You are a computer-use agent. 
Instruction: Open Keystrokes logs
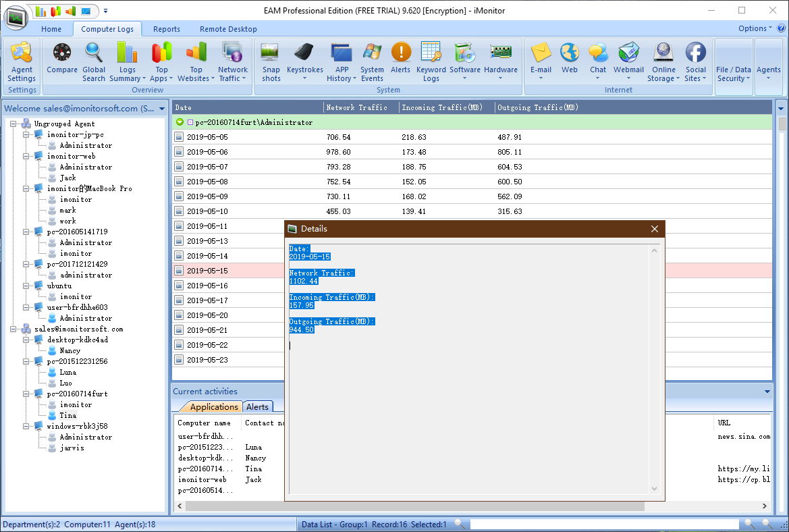point(304,62)
